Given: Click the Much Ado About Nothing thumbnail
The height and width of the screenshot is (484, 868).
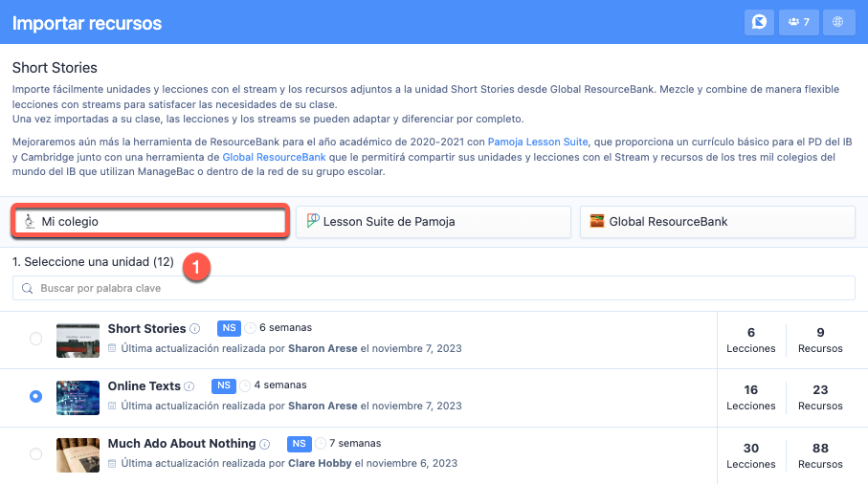Looking at the screenshot, I should [78, 454].
